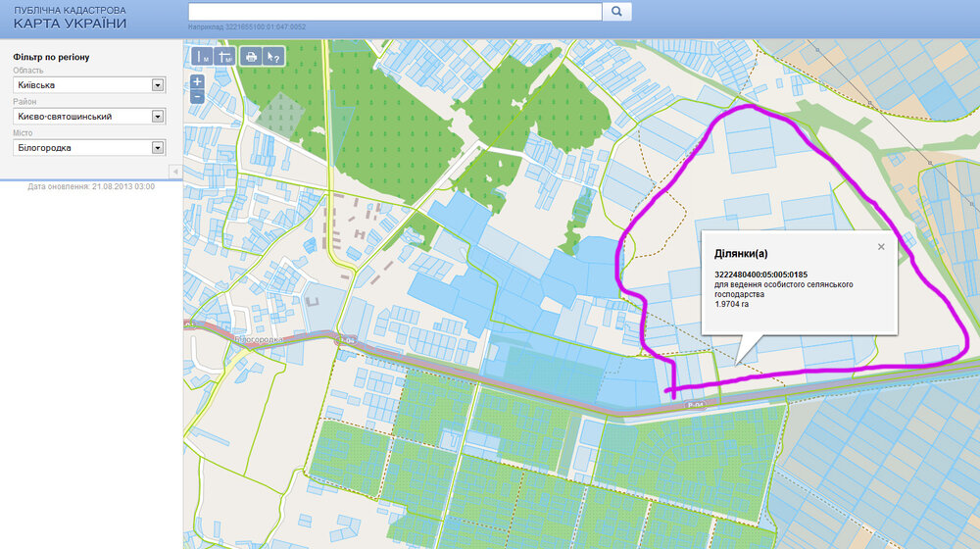Close the Ділянки(а) info popup

coord(881,247)
